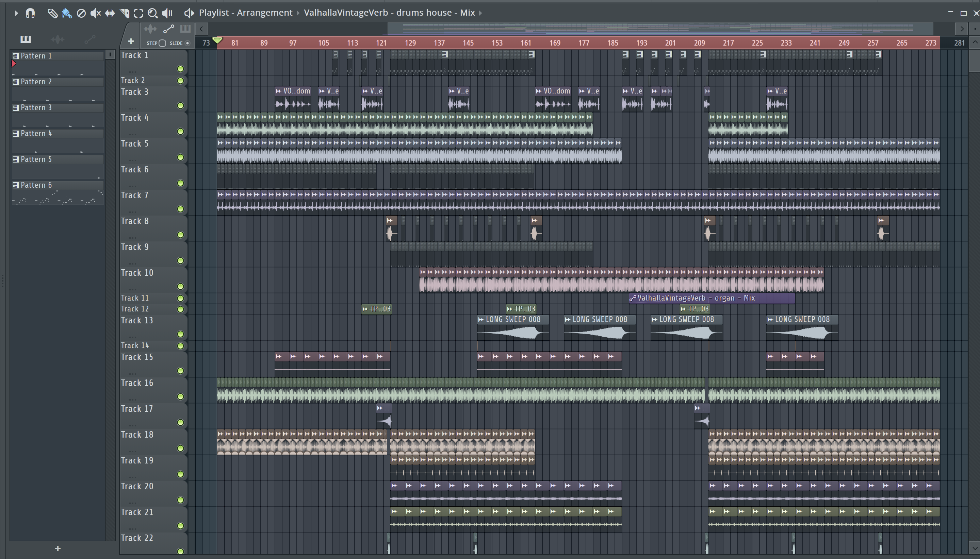The width and height of the screenshot is (980, 559).
Task: Mute Track 3 with its green light
Action: point(181,106)
